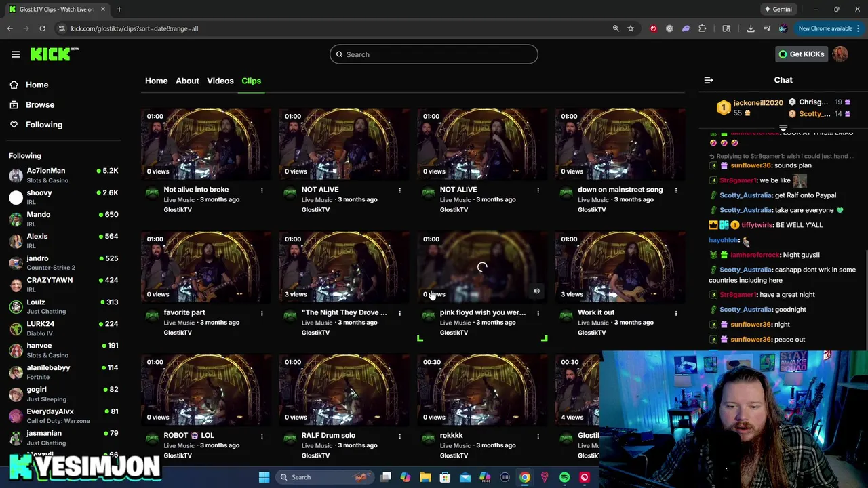868x488 pixels.
Task: Play the Not alive into broke clip thumbnail
Action: (205, 144)
